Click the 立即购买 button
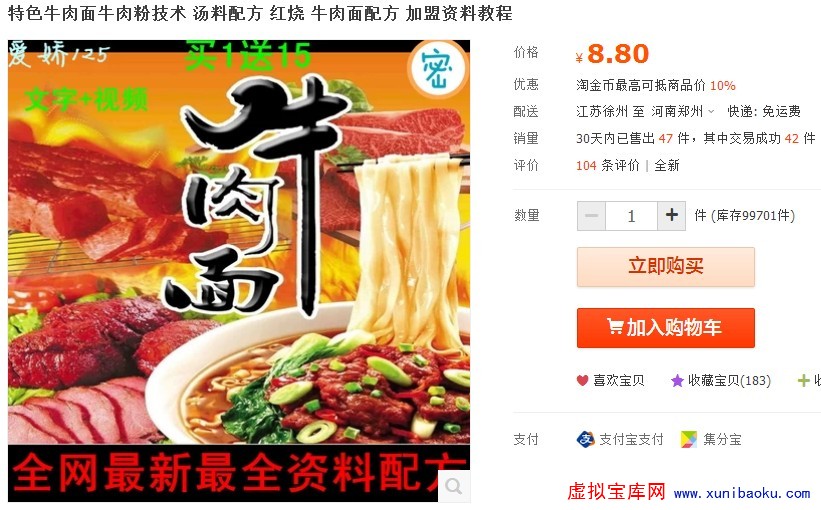The height and width of the screenshot is (510, 821). click(665, 267)
